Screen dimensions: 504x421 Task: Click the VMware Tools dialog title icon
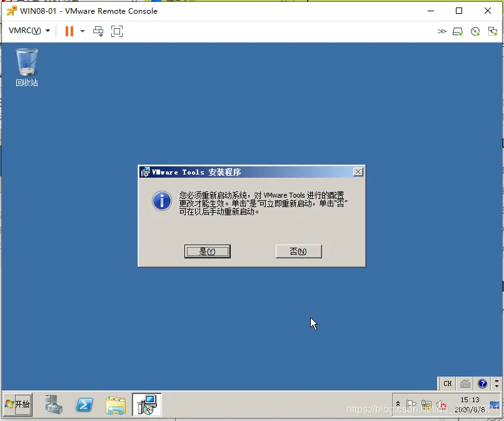point(145,172)
